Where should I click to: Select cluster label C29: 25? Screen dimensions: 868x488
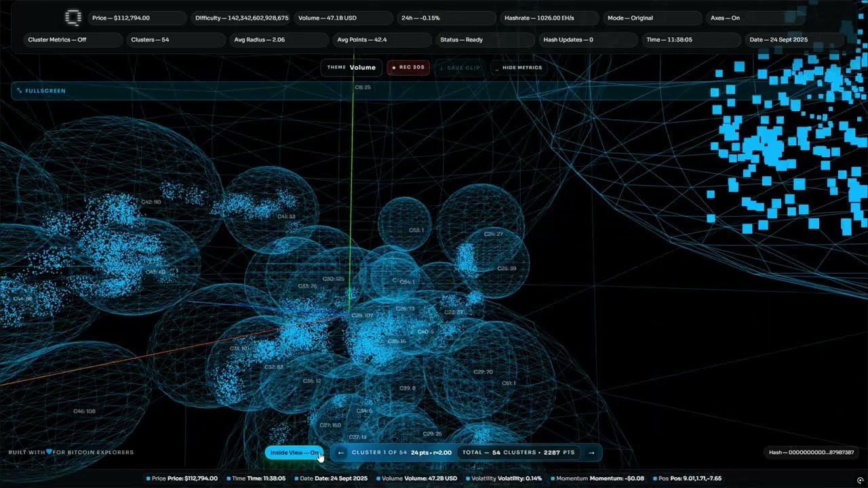click(432, 434)
